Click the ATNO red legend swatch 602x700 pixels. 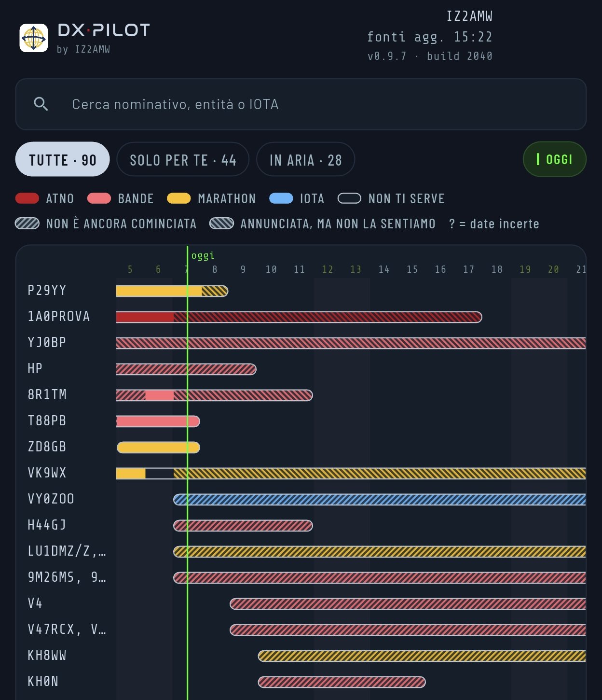point(27,198)
